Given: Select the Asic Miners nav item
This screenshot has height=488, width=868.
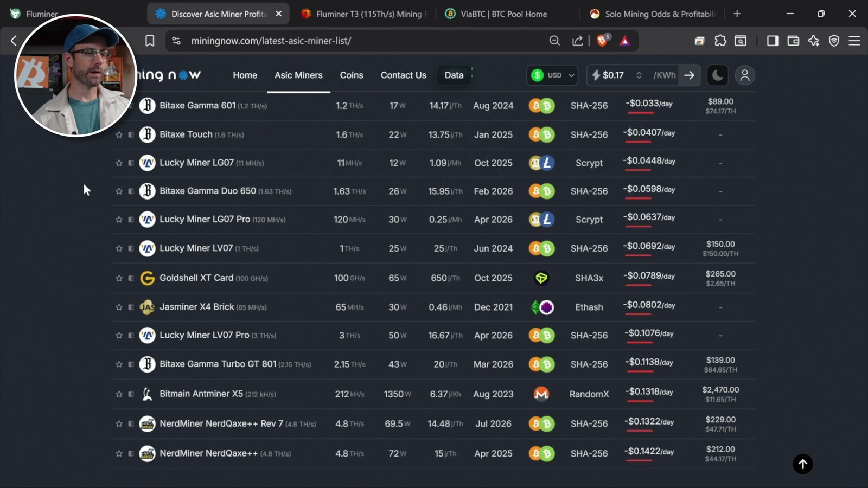Looking at the screenshot, I should tap(298, 75).
